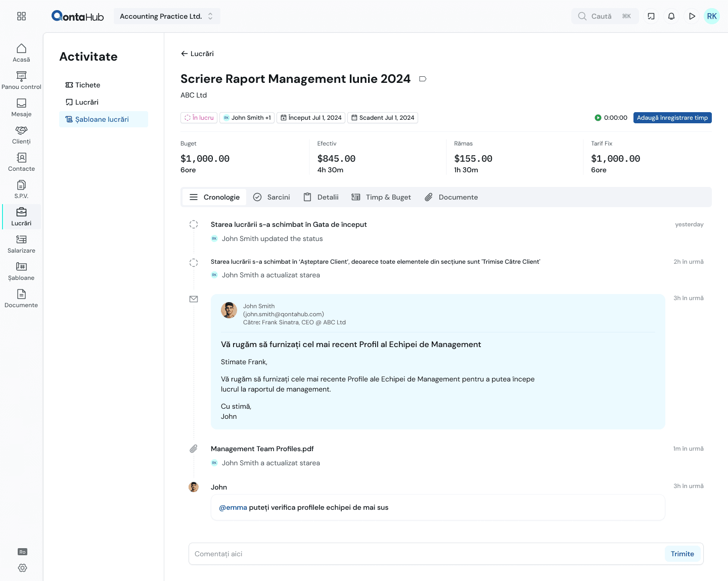The image size is (728, 581).
Task: Click Adaugă înregistrare timp button
Action: click(672, 118)
